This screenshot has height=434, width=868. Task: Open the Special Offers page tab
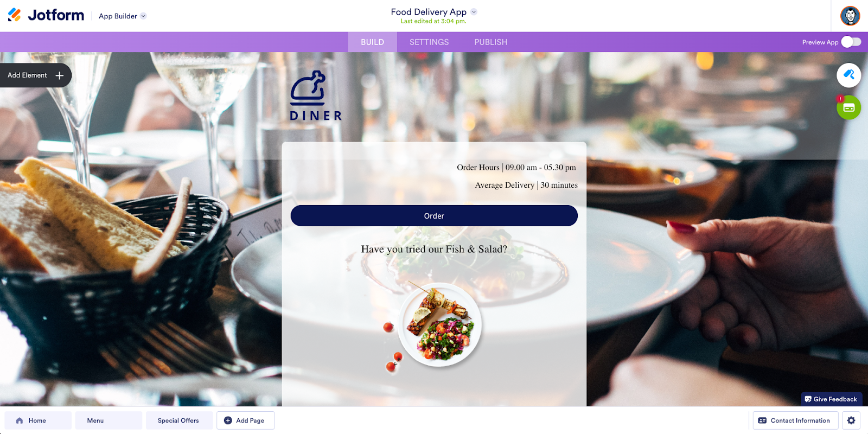click(179, 420)
